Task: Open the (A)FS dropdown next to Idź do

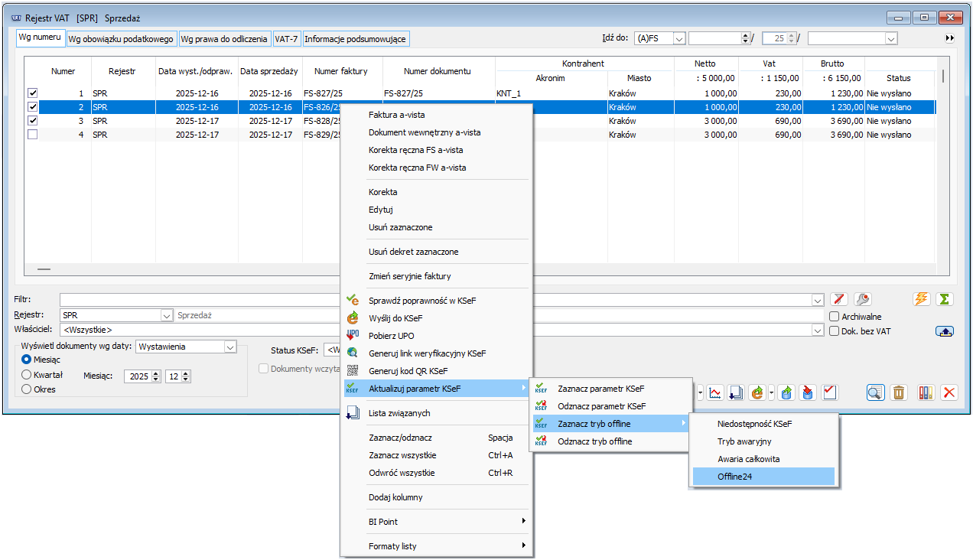Action: click(678, 38)
